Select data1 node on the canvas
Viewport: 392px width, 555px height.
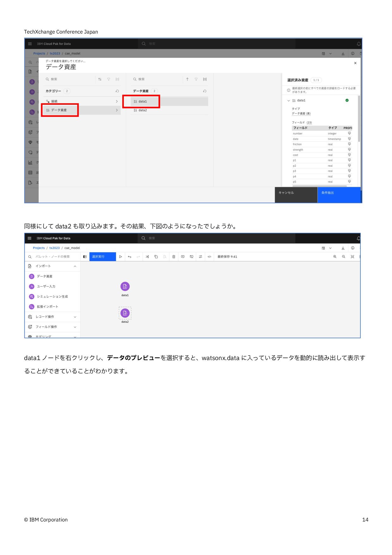(x=125, y=286)
